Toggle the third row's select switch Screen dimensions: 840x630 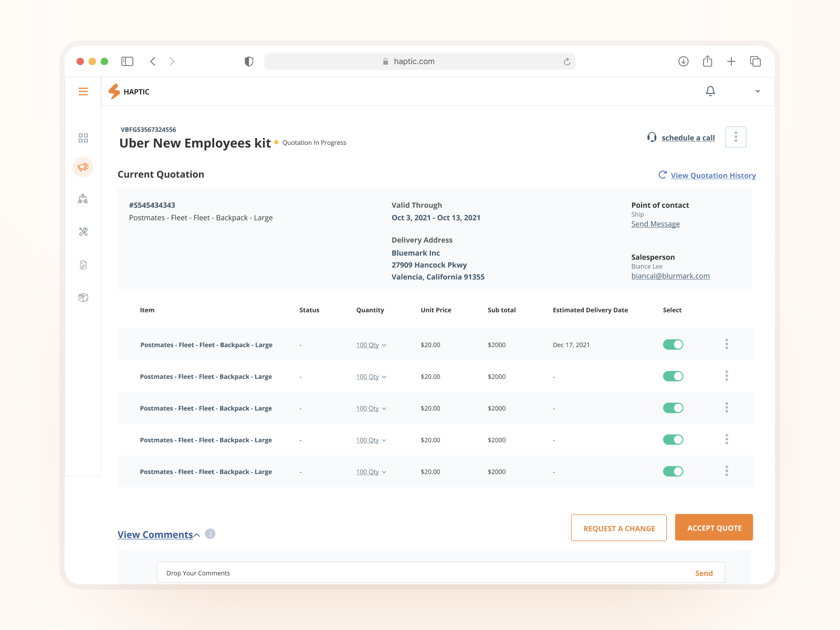click(x=673, y=408)
